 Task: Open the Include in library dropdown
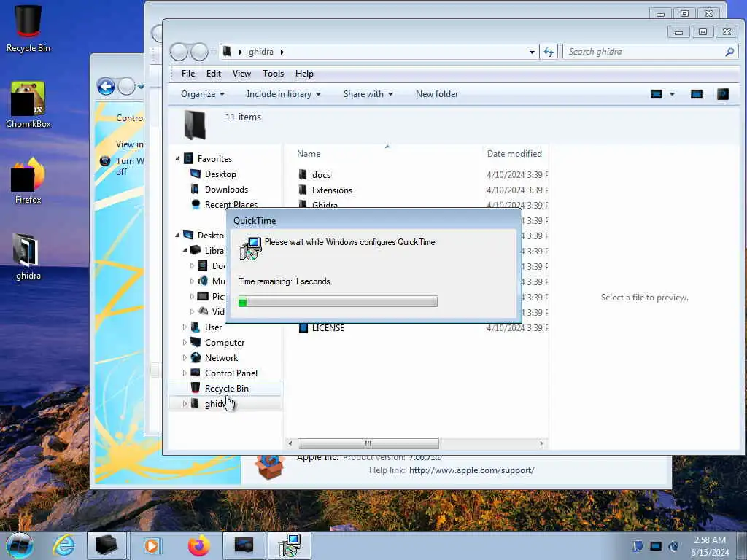tap(284, 94)
